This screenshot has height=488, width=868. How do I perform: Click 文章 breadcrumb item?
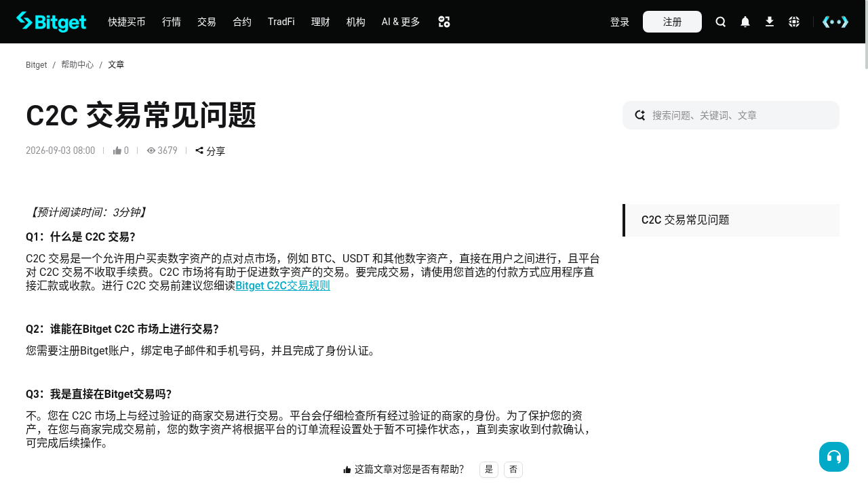116,65
